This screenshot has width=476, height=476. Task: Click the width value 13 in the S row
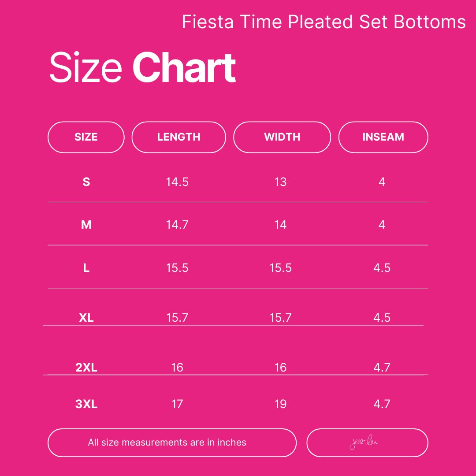(280, 182)
